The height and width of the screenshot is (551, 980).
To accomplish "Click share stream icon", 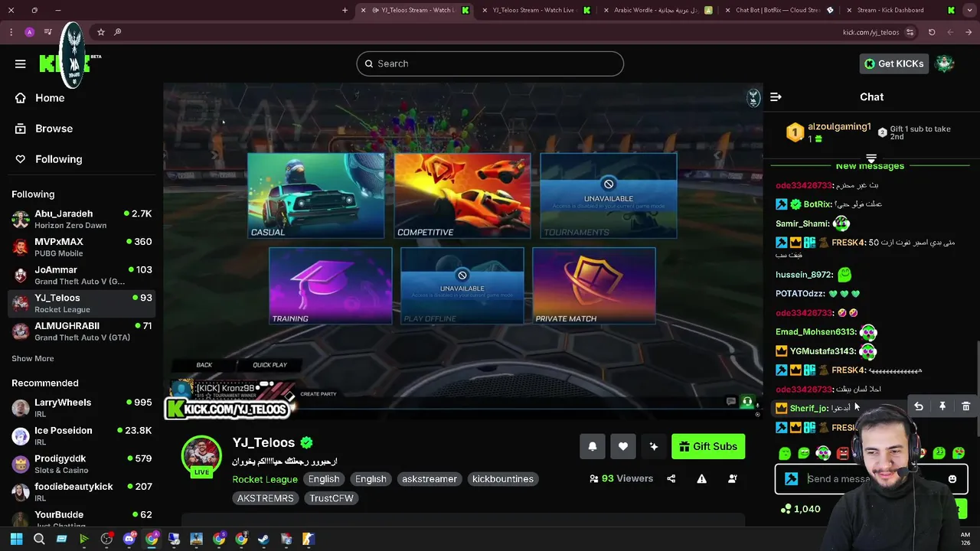I will (x=671, y=479).
